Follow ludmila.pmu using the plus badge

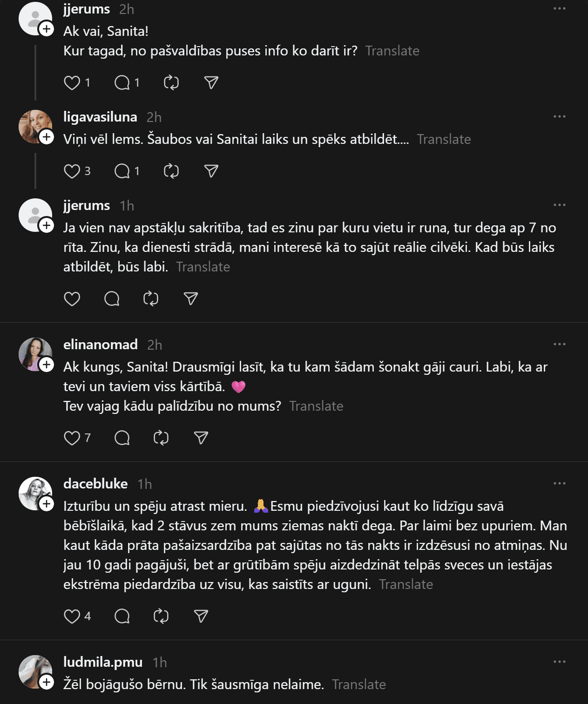(47, 682)
